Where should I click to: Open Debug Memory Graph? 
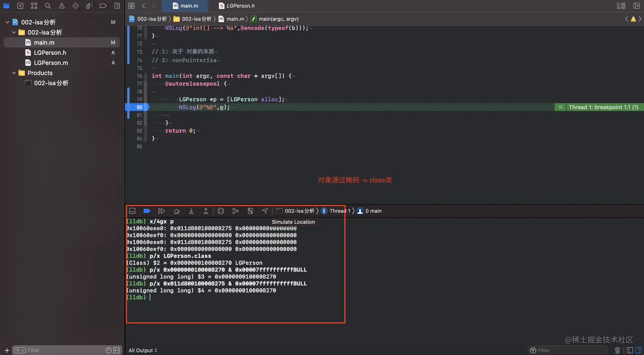235,211
